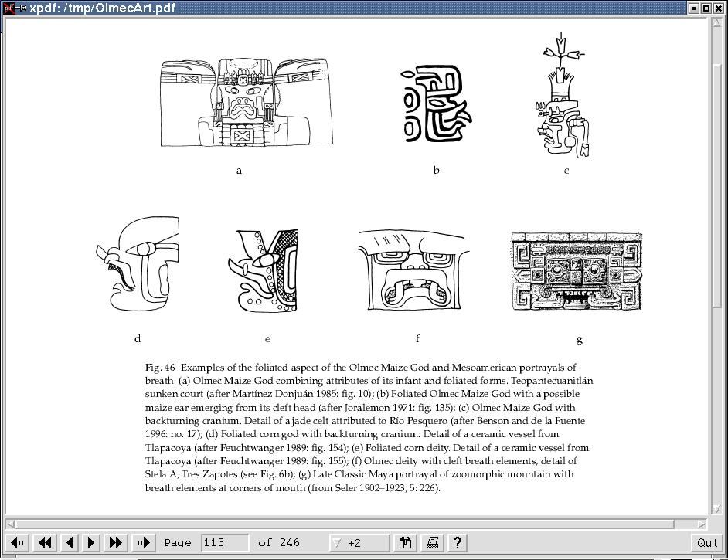728x560 pixels.
Task: Click the window title 'xpdf: /tmp/OlmecArt.pdf'
Action: (102, 8)
